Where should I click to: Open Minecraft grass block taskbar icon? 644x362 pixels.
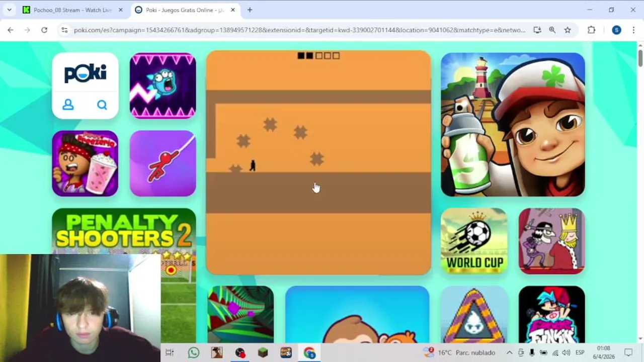tap(263, 352)
